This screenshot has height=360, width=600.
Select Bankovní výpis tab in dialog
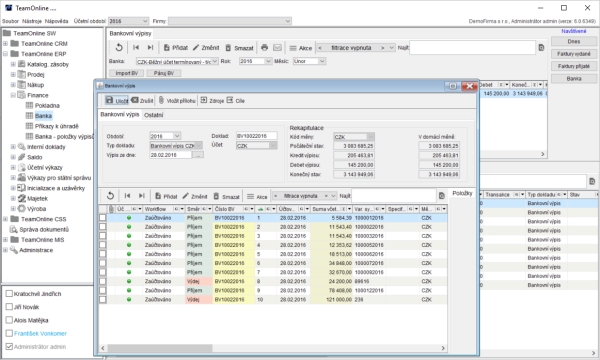click(120, 114)
